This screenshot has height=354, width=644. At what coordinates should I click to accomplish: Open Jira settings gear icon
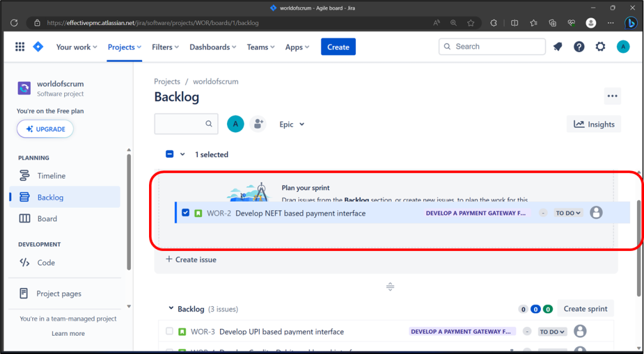tap(601, 47)
